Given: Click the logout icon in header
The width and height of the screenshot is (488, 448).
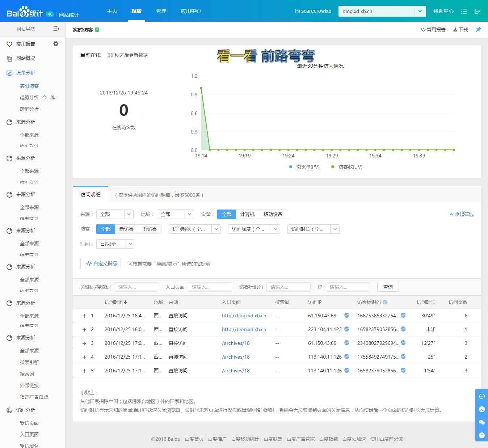Looking at the screenshot, I should [x=477, y=11].
